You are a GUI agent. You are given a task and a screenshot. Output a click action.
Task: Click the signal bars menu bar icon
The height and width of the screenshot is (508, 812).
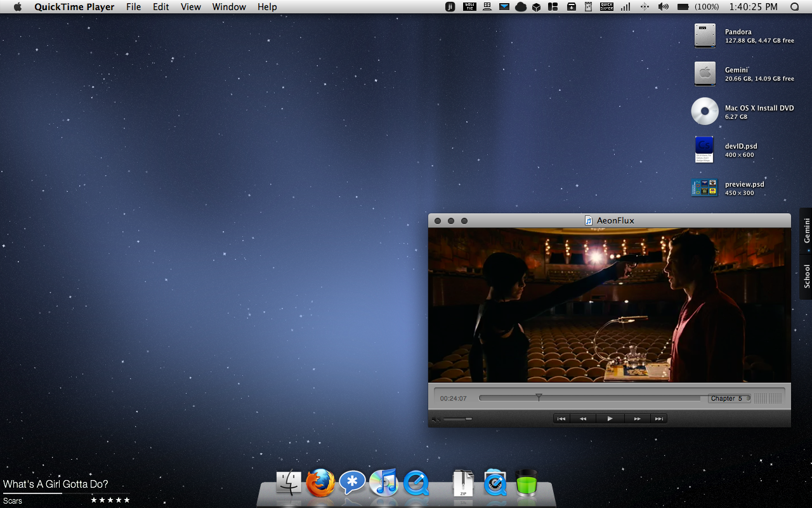(x=625, y=7)
